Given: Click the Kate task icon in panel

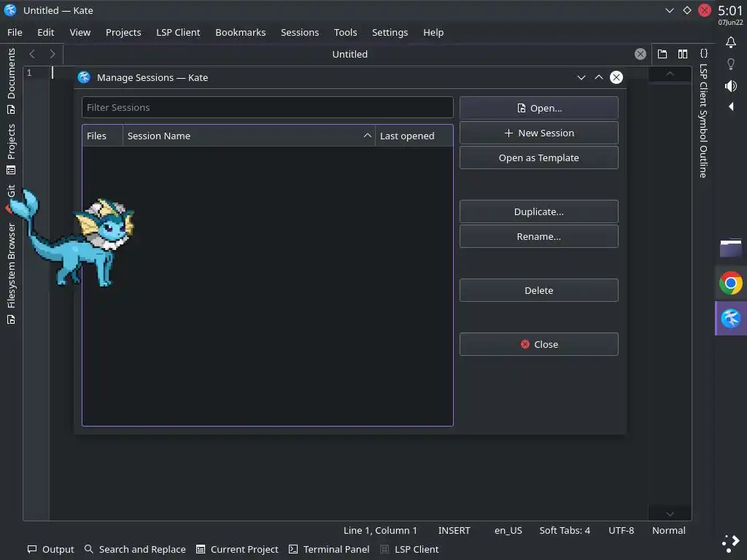Looking at the screenshot, I should (731, 318).
